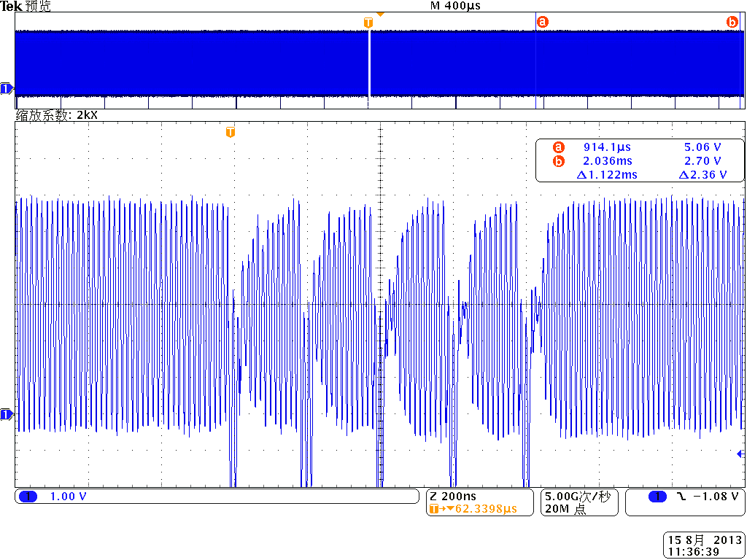Click cursor b voltage 2.70 V
The image size is (747, 560).
click(703, 161)
